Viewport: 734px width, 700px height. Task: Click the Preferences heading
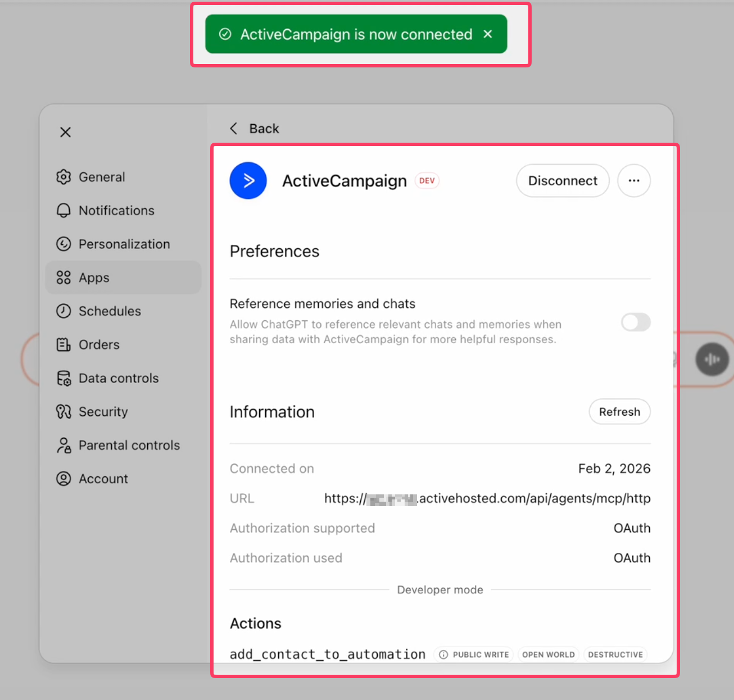coord(274,251)
